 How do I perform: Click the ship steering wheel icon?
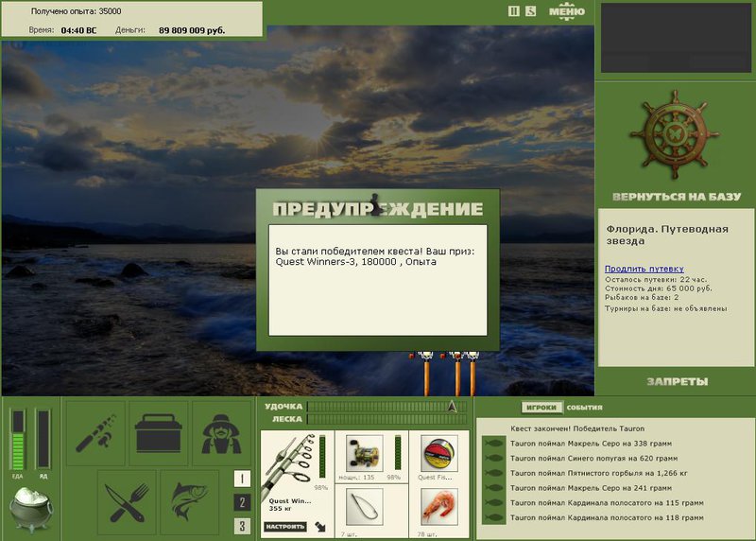pos(675,135)
